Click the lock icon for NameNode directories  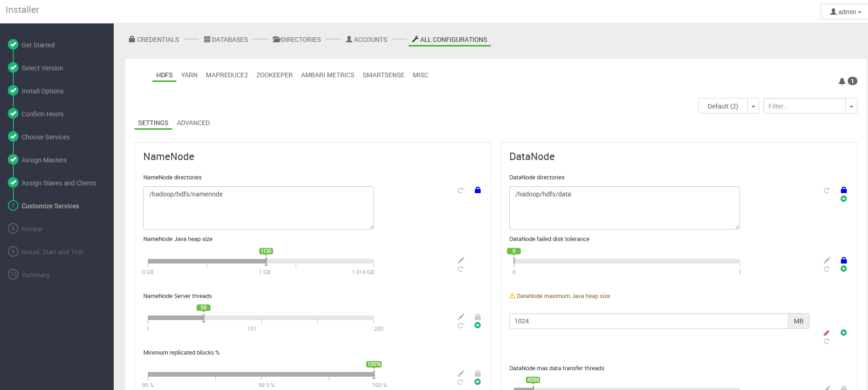click(478, 190)
